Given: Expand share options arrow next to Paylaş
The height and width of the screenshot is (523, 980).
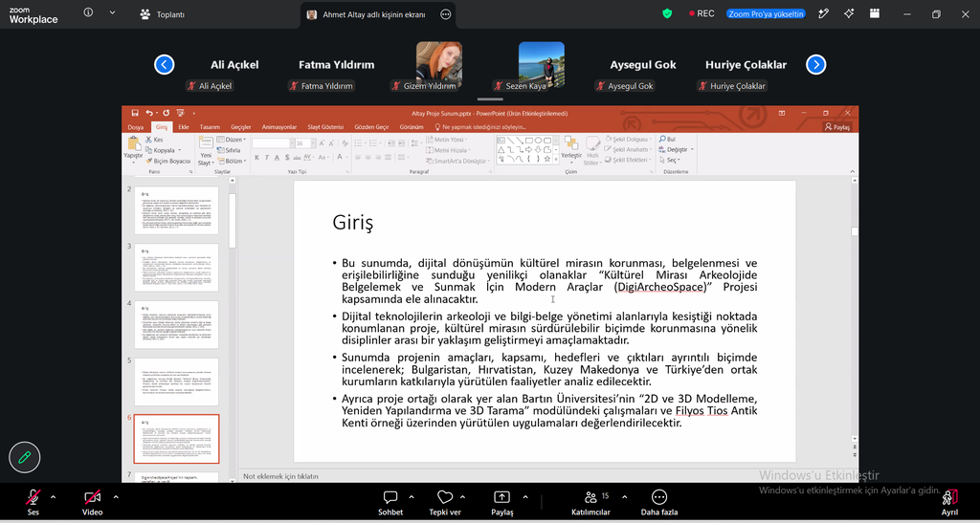Looking at the screenshot, I should coord(525,497).
